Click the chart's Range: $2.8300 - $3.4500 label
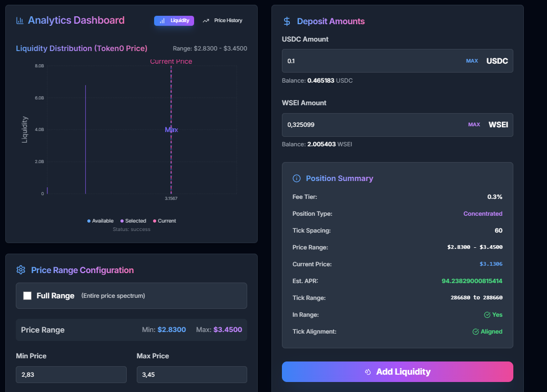 click(x=210, y=48)
